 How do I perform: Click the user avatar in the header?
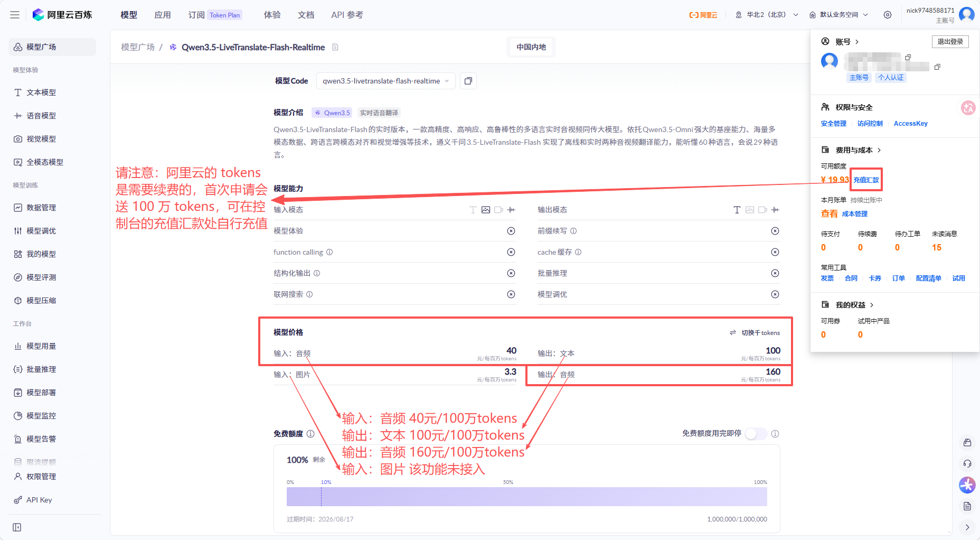pos(967,14)
